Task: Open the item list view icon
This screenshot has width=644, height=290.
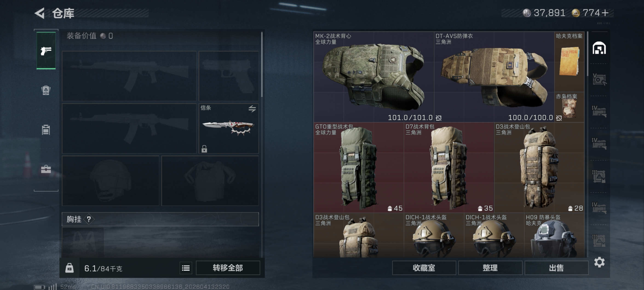Action: pyautogui.click(x=186, y=268)
